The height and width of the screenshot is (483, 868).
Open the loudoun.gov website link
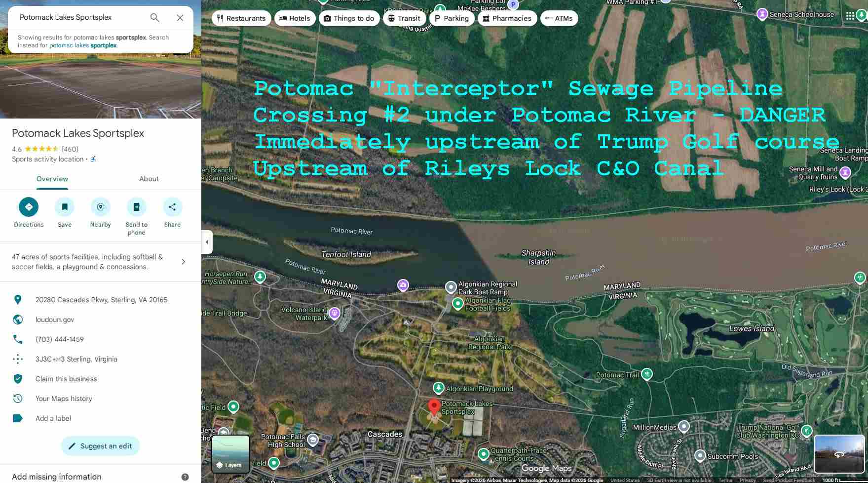pos(55,320)
